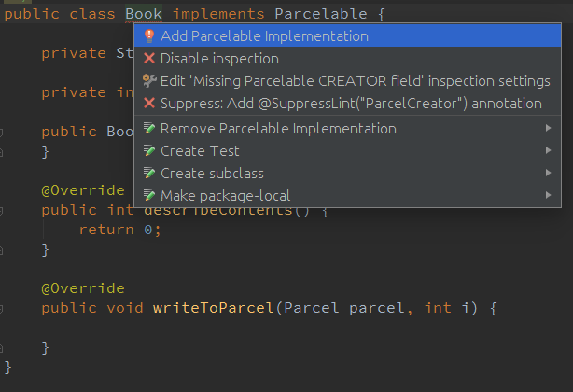Click the lightbulb icon beside Add Parcelable Implementation
Image resolution: width=573 pixels, height=392 pixels.
(149, 36)
